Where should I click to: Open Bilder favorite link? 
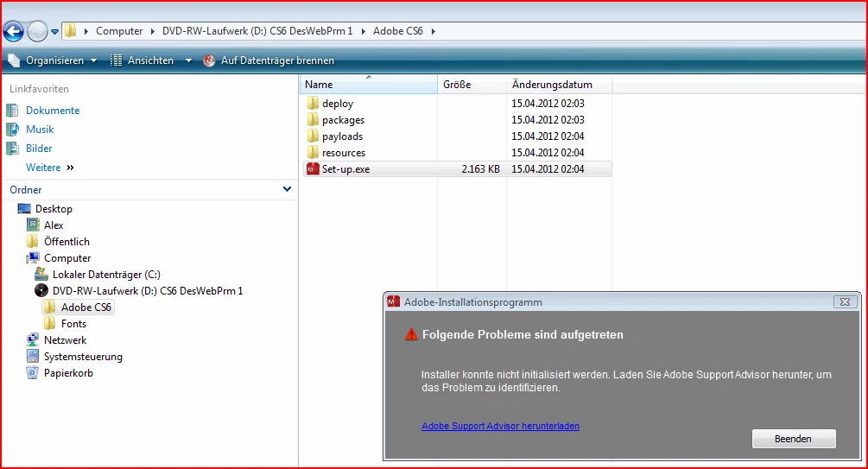coord(39,149)
